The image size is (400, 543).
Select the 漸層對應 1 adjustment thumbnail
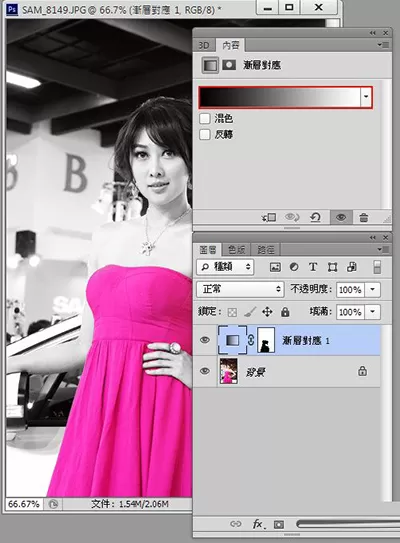point(232,340)
